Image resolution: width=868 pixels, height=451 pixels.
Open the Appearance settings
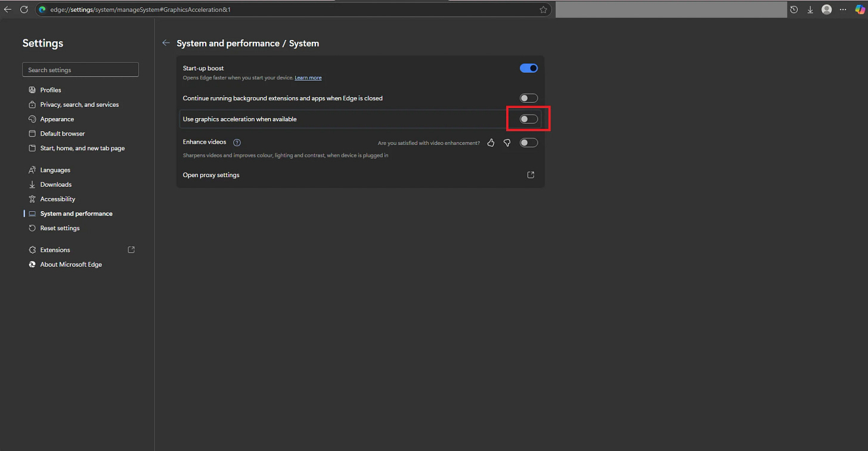pyautogui.click(x=57, y=119)
